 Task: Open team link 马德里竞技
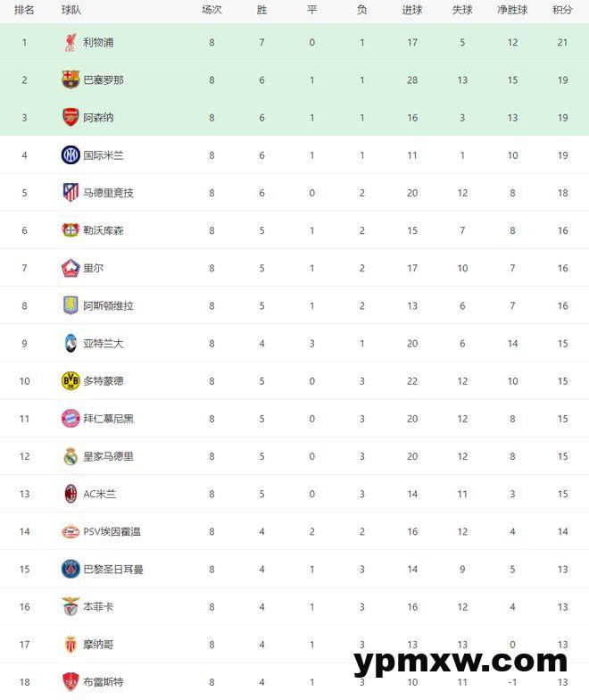pos(109,193)
